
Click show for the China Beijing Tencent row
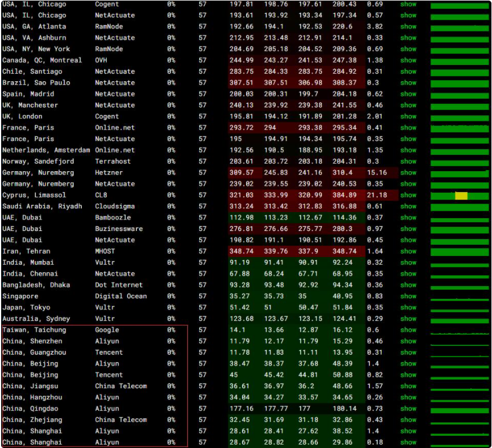408,375
